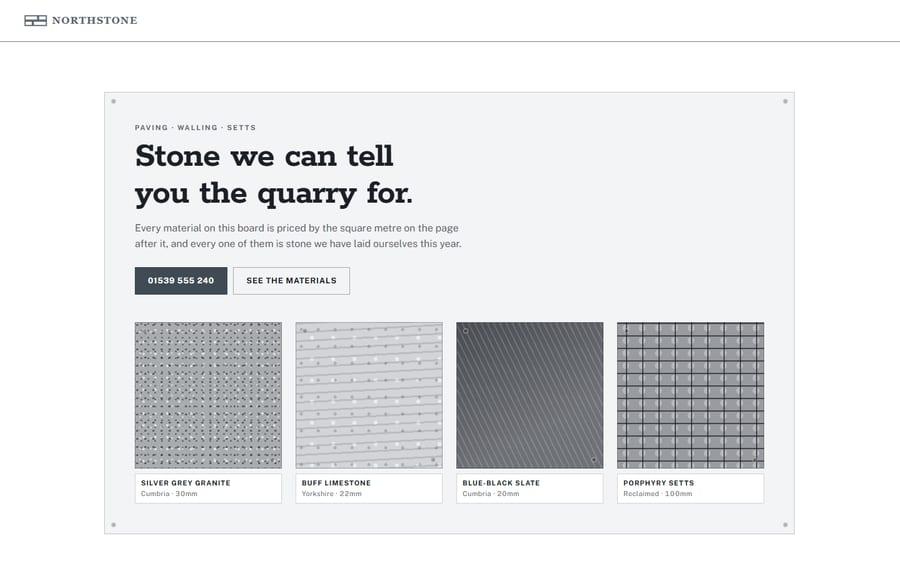Click the paragraph about square metre pricing
Screen dimensions: 900x563
(298, 236)
